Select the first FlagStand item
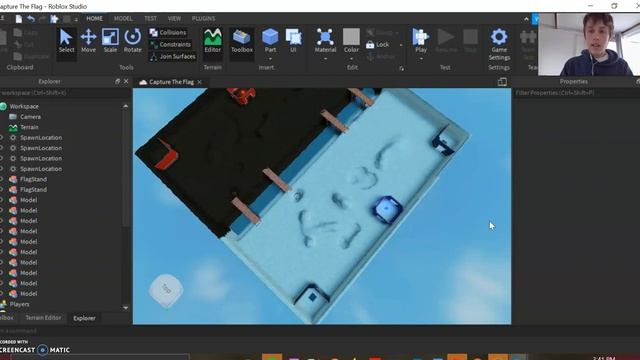Image resolution: width=640 pixels, height=360 pixels. click(x=33, y=179)
